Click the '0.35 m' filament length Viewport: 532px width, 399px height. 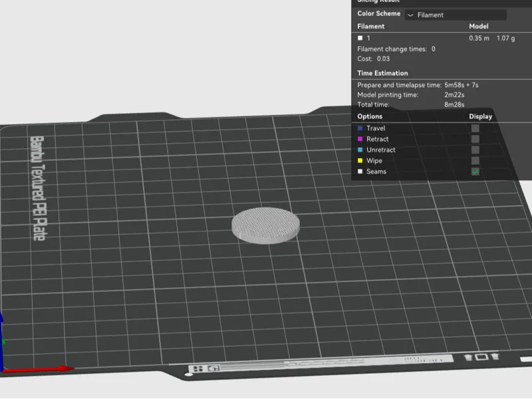click(479, 39)
